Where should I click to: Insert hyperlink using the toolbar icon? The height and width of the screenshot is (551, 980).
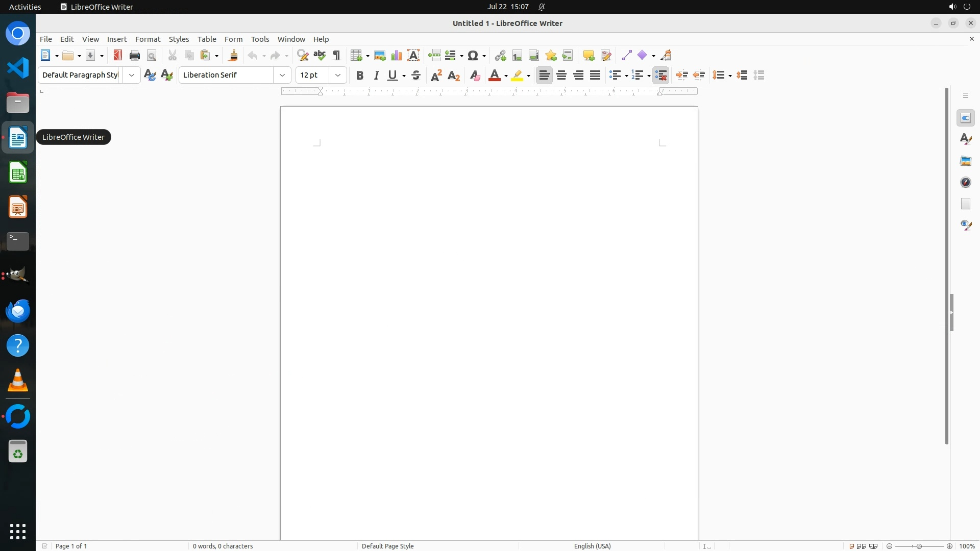point(500,56)
